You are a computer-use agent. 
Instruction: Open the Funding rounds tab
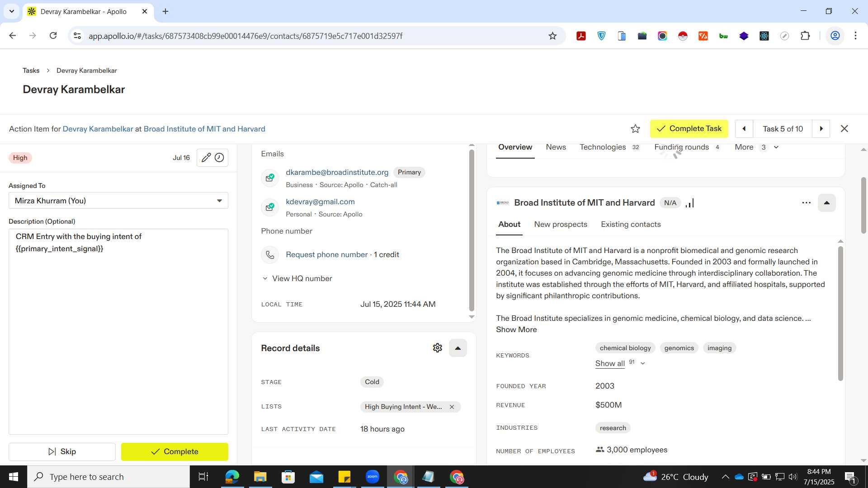(687, 147)
